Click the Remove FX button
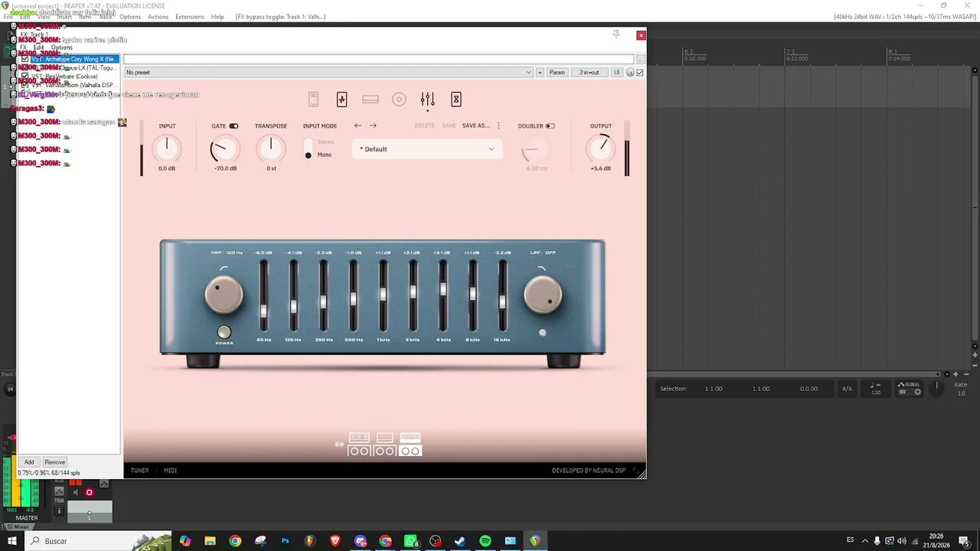 [54, 462]
